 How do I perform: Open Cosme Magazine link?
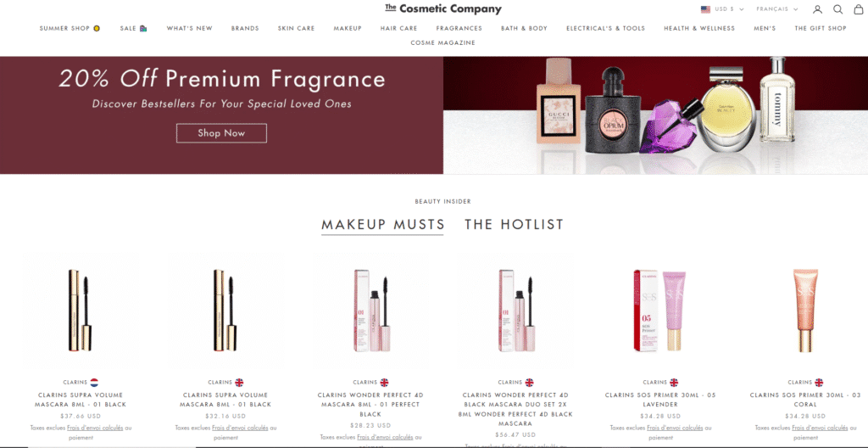pos(442,42)
